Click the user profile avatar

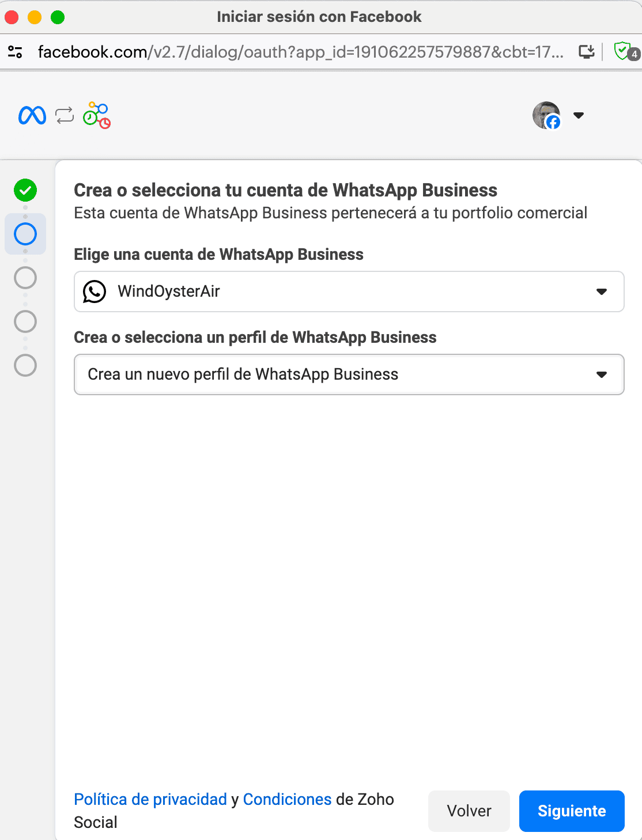(546, 115)
